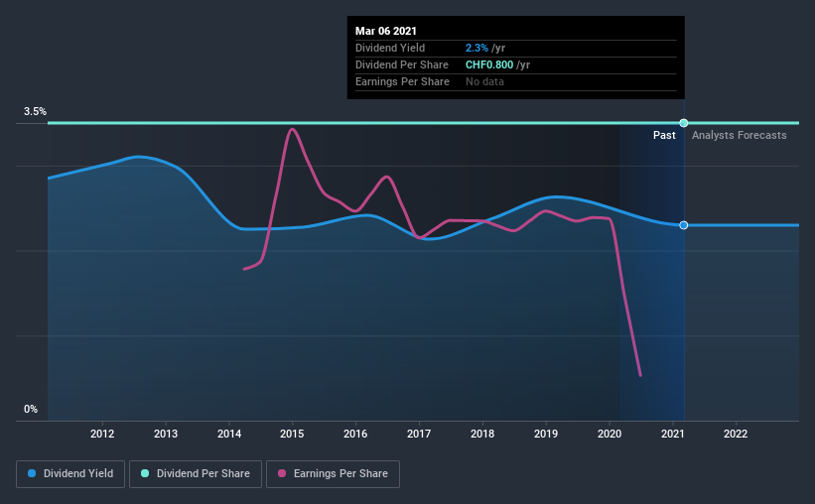Screen dimensions: 815x504
Task: Click the pink Earnings Per Share legend dot
Action: tap(282, 473)
